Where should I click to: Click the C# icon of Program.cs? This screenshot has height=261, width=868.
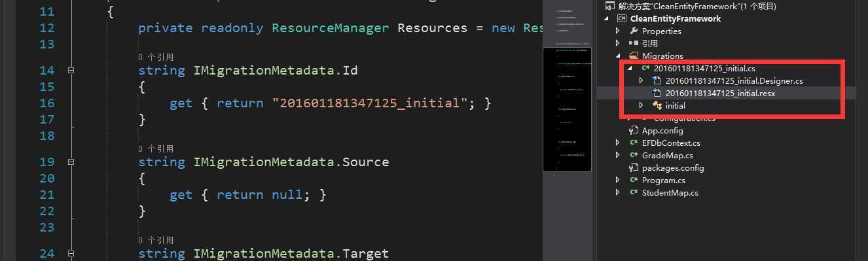(634, 180)
